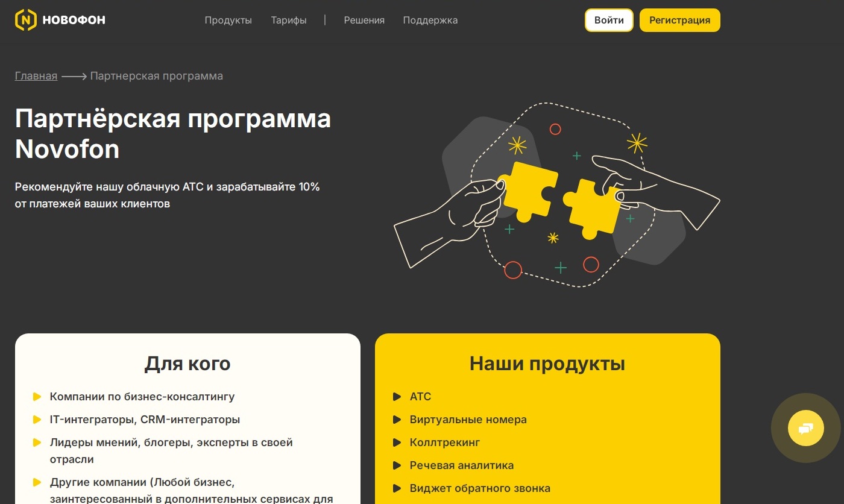
Task: Click the text about earning 10%
Action: point(168,195)
